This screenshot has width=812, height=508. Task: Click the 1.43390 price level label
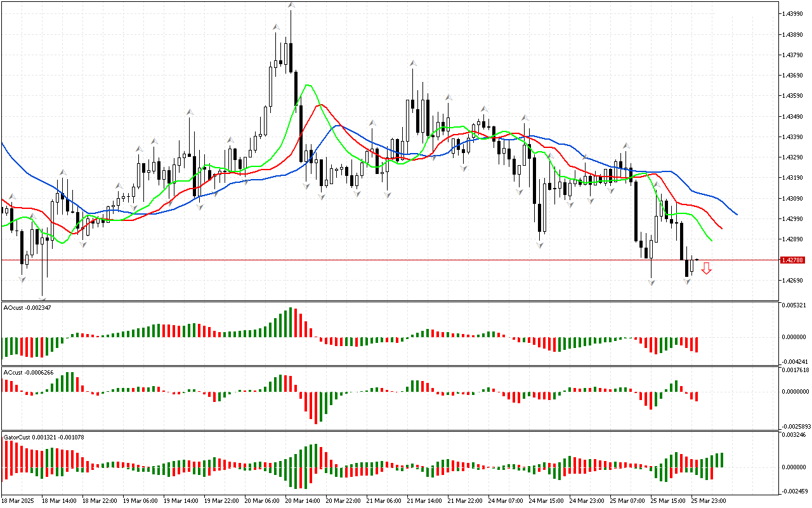click(793, 137)
